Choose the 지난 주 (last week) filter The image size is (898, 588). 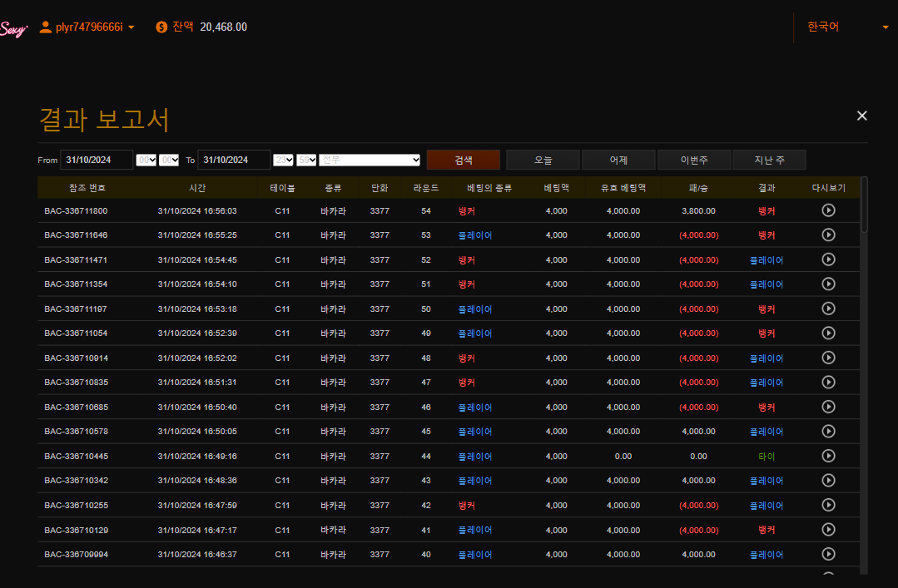tap(769, 160)
